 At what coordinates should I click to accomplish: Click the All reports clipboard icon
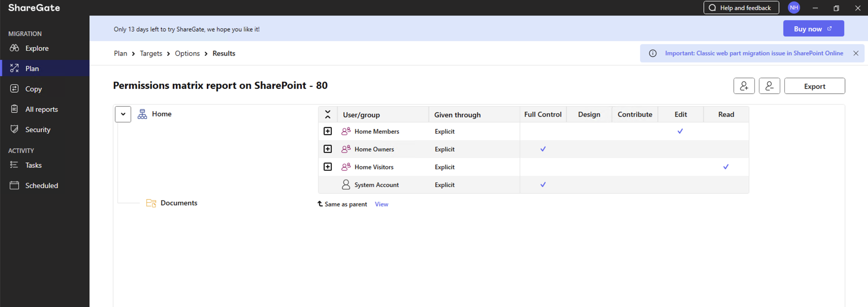tap(14, 109)
